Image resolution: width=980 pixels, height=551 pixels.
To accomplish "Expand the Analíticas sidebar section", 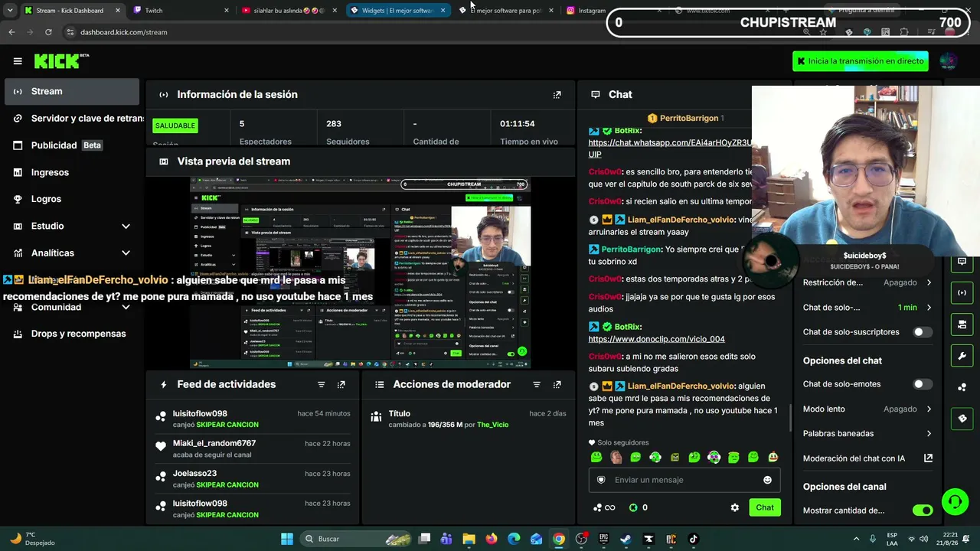I will tap(73, 253).
